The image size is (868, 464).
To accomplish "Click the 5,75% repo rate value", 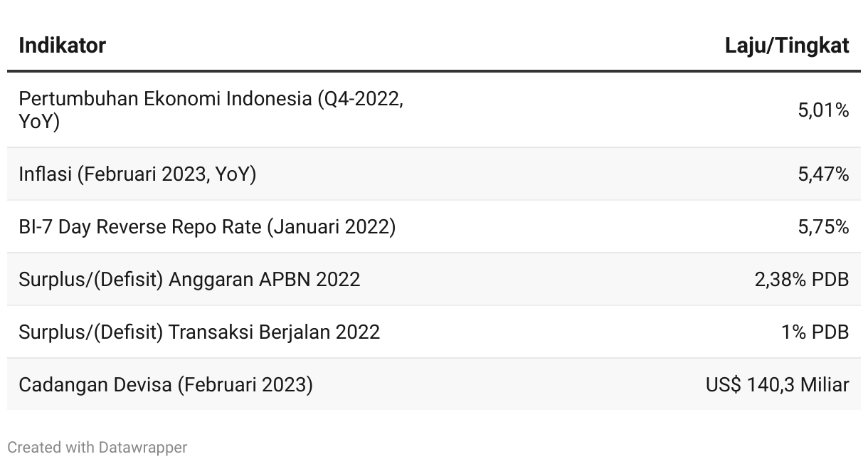I will [823, 226].
